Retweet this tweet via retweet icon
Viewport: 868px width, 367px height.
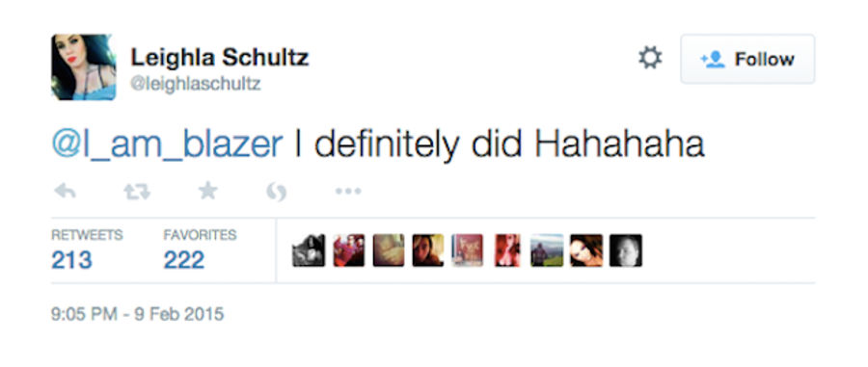pos(137,192)
